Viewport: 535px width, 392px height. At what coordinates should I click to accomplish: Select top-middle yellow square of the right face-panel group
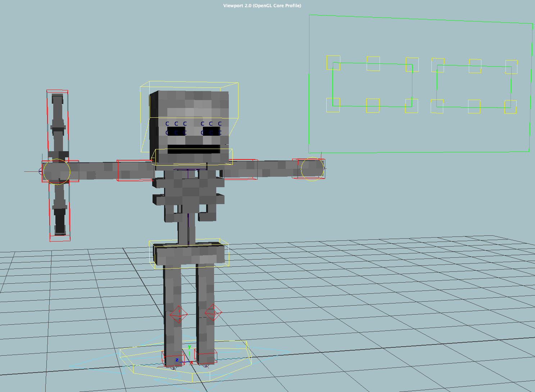(x=475, y=66)
